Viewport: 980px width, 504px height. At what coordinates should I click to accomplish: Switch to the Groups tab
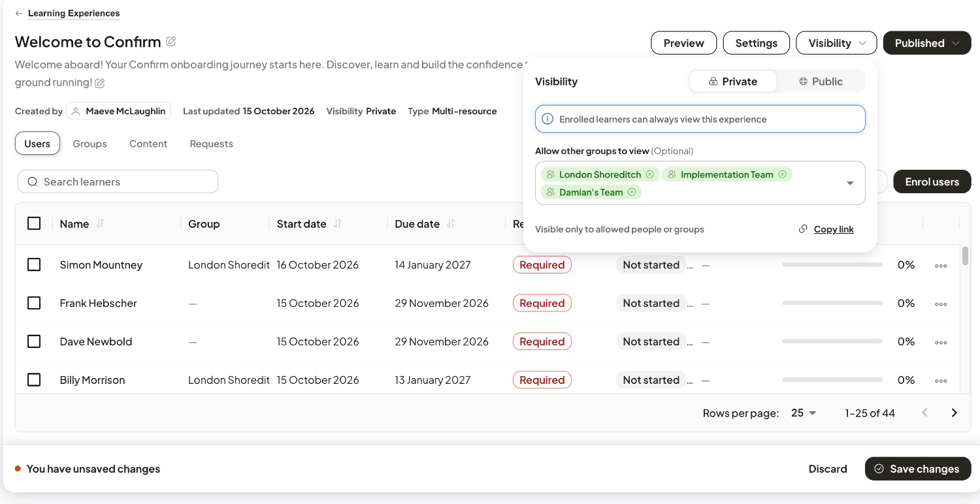coord(90,144)
